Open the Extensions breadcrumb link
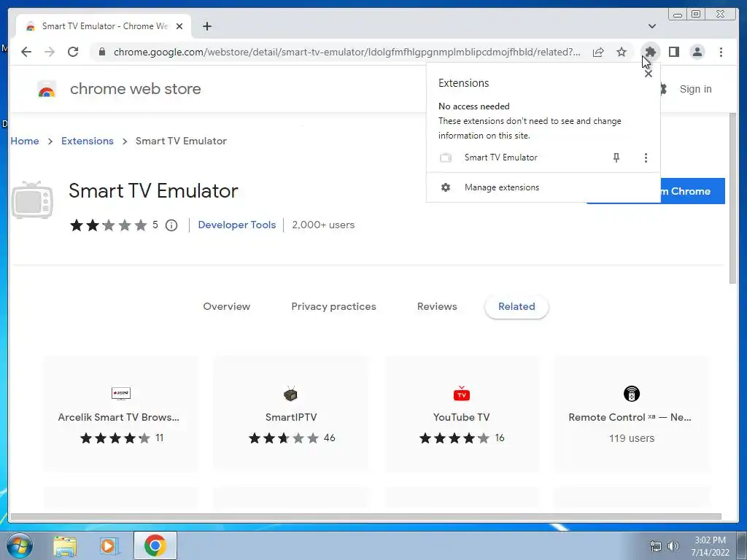The width and height of the screenshot is (747, 560). (88, 141)
